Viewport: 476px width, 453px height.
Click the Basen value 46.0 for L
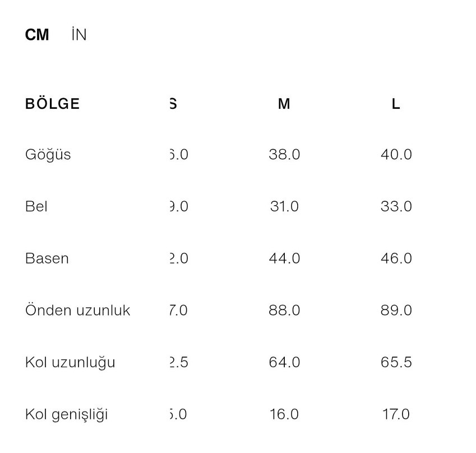[x=396, y=258]
